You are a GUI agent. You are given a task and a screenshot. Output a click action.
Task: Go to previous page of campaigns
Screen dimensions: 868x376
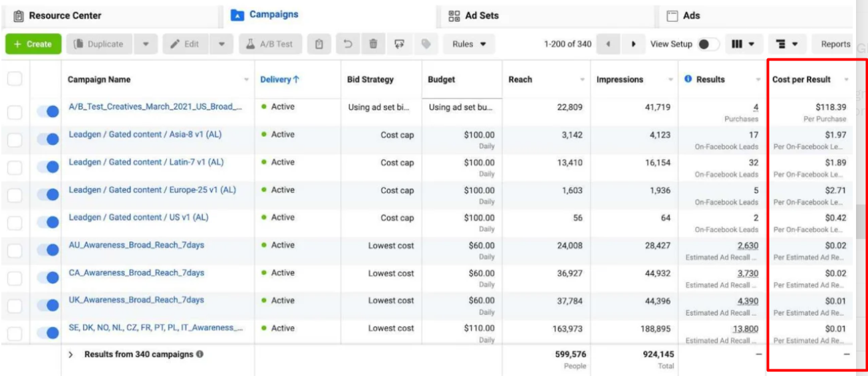[608, 45]
